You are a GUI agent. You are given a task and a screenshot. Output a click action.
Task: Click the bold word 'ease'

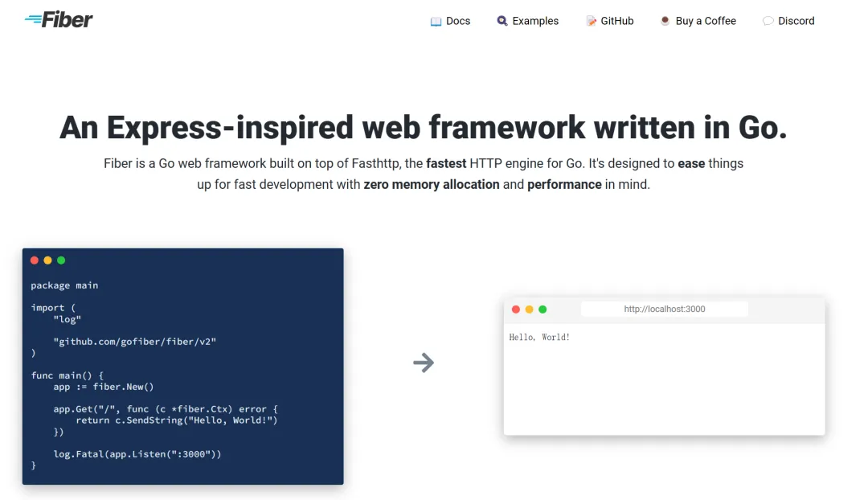click(691, 163)
